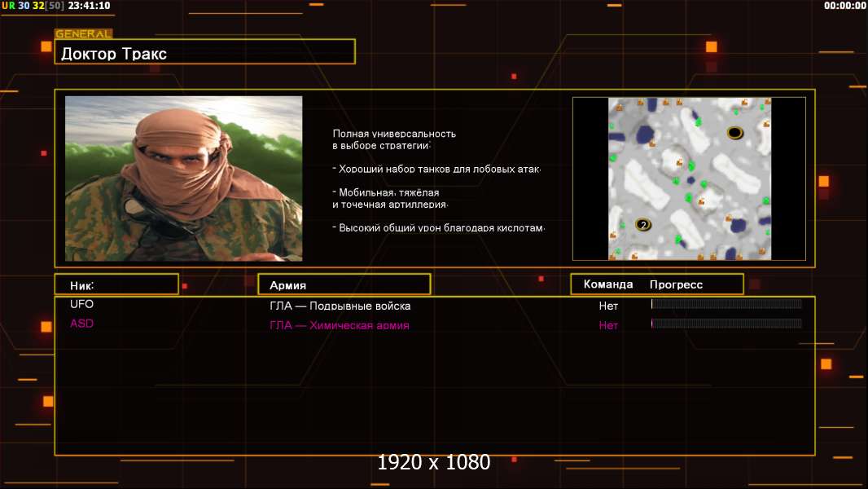Click the text 'Полная универсальность в выборе стратегии'
Viewport: 868px width, 489px height.
(394, 139)
